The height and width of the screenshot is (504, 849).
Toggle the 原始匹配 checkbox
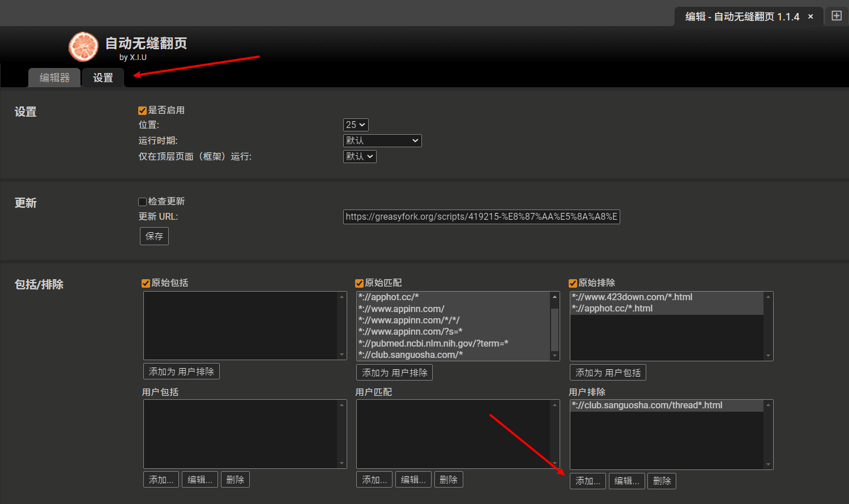click(359, 283)
